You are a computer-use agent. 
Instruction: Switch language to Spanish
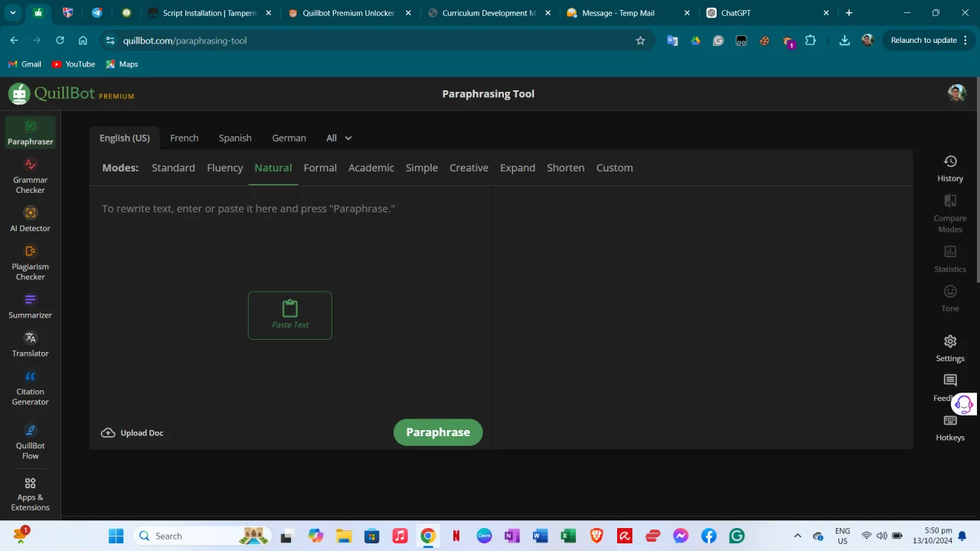235,138
